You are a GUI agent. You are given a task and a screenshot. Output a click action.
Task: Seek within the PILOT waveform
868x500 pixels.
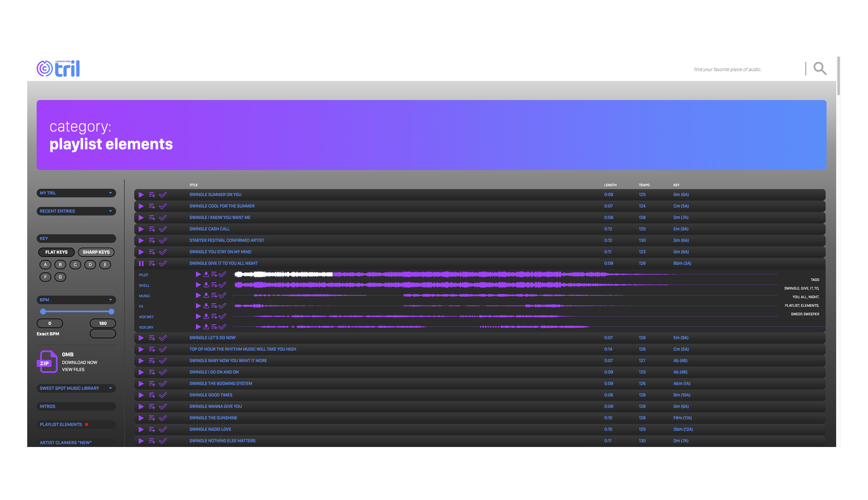(505, 274)
